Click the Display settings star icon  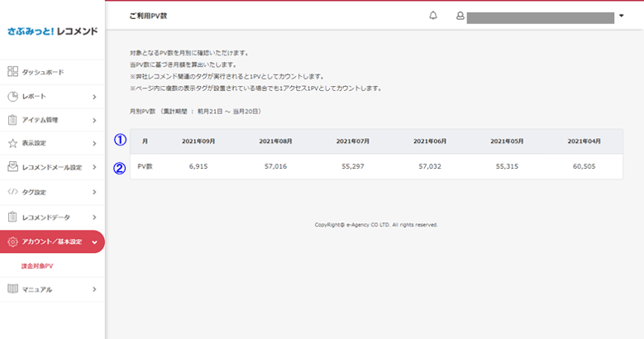[x=12, y=143]
